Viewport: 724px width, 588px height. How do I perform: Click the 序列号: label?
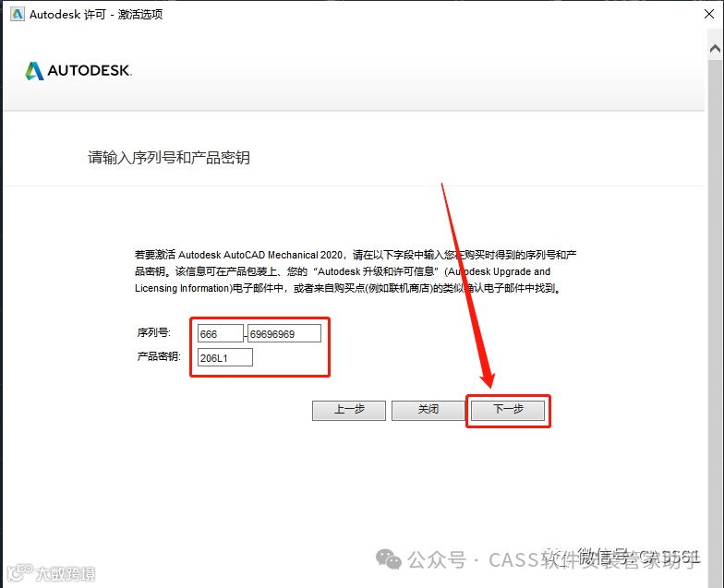click(153, 332)
